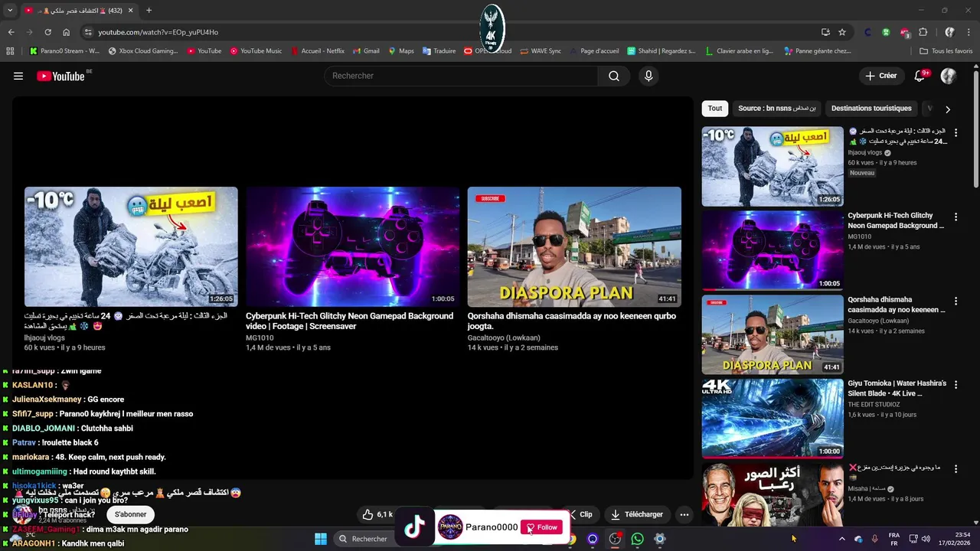This screenshot has width=980, height=551.
Task: Open more actions three-dot button
Action: (x=684, y=514)
